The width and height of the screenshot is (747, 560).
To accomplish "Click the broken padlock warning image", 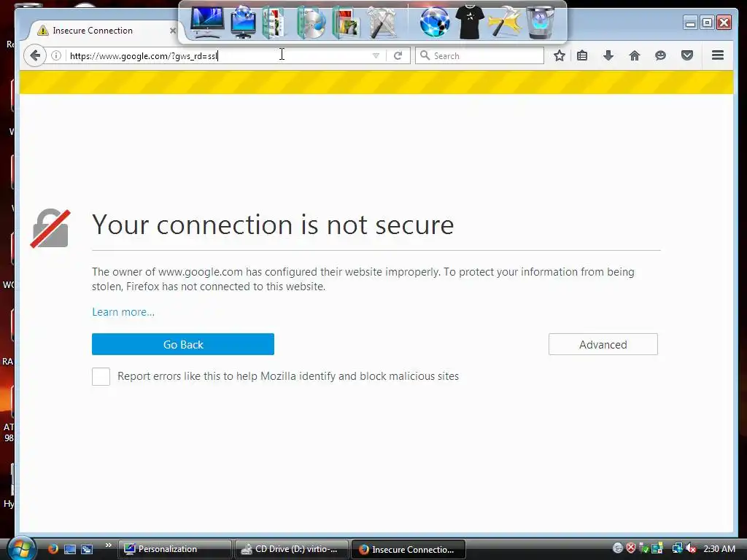I will (x=50, y=228).
